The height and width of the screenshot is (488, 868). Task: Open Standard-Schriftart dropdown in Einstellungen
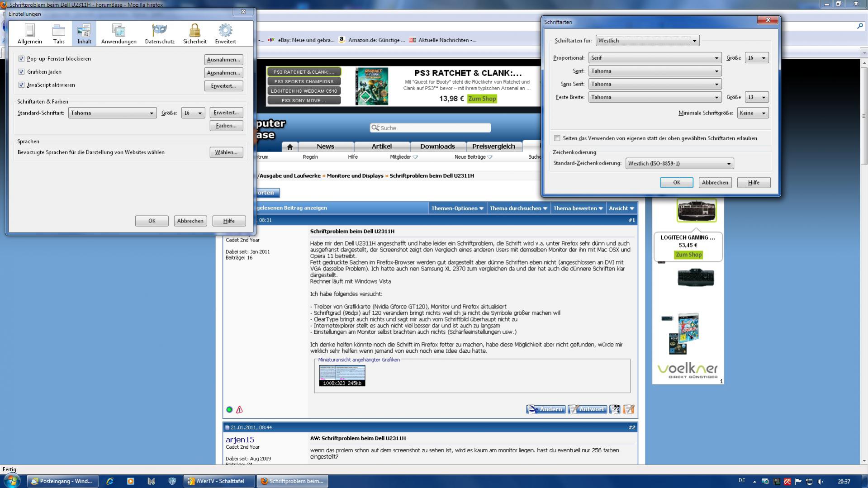pyautogui.click(x=112, y=113)
